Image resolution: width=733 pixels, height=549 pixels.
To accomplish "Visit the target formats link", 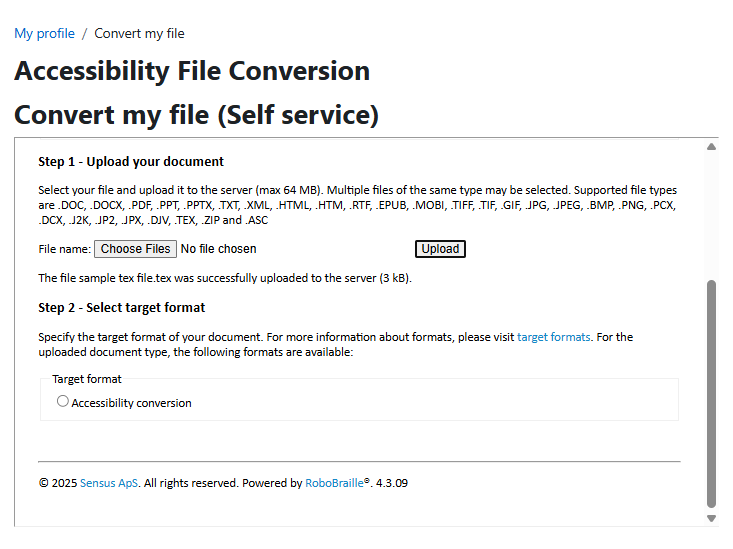I will (x=553, y=337).
